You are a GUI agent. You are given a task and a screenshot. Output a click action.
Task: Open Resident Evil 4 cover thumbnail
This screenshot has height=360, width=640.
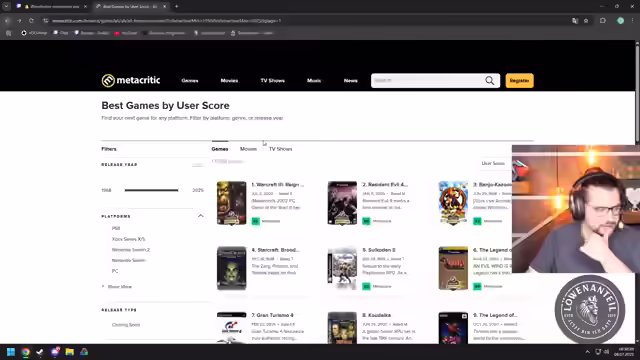tap(342, 203)
